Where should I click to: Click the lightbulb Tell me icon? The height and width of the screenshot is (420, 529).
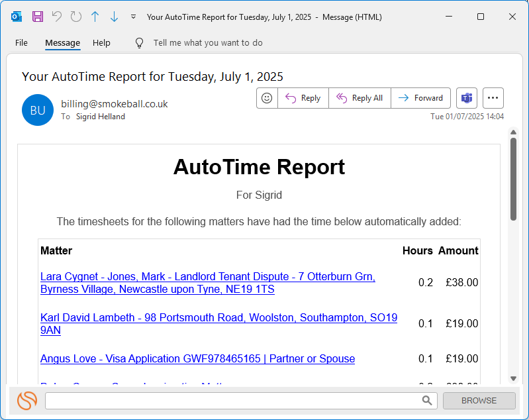[139, 43]
